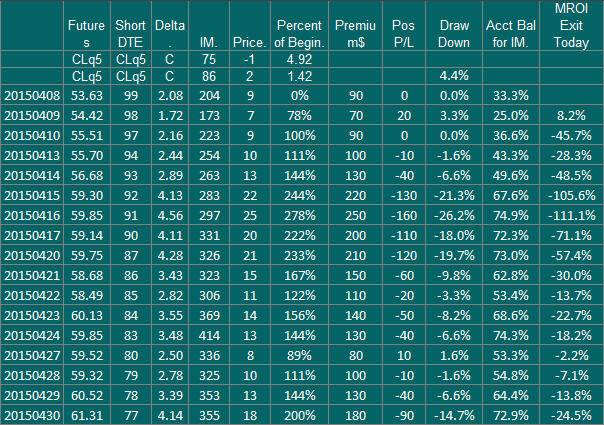
Task: Click Pos P/L value -160
Action: point(404,215)
